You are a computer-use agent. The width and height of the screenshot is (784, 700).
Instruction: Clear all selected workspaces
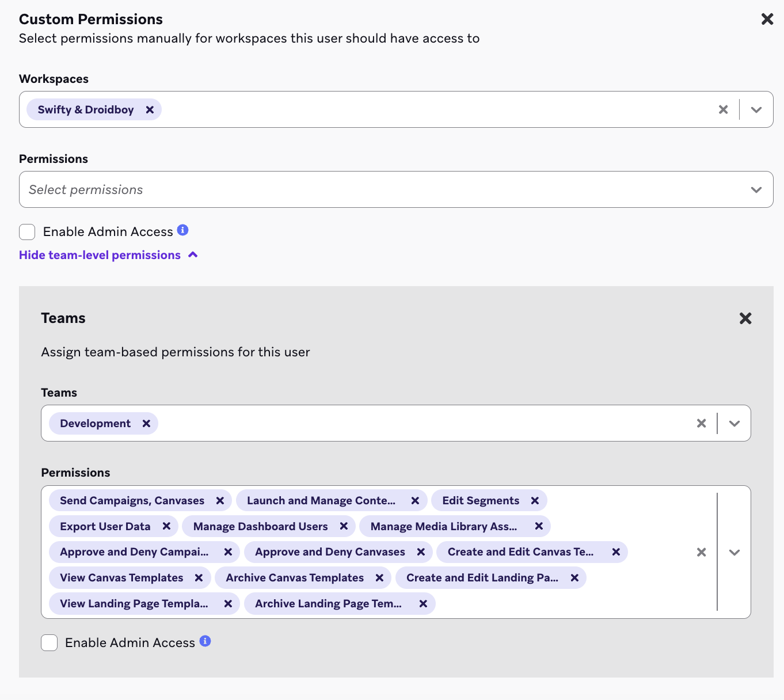(724, 109)
